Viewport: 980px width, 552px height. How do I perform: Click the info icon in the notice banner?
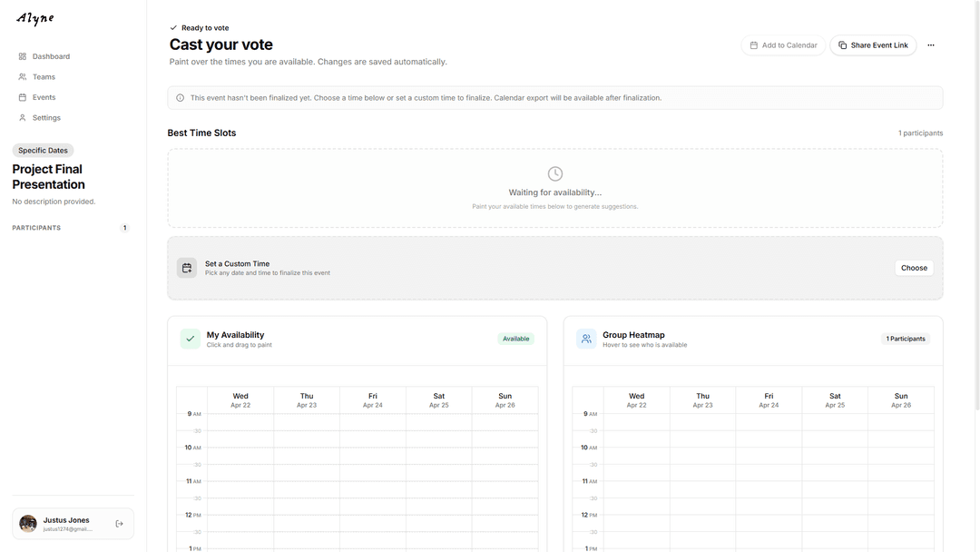coord(180,98)
